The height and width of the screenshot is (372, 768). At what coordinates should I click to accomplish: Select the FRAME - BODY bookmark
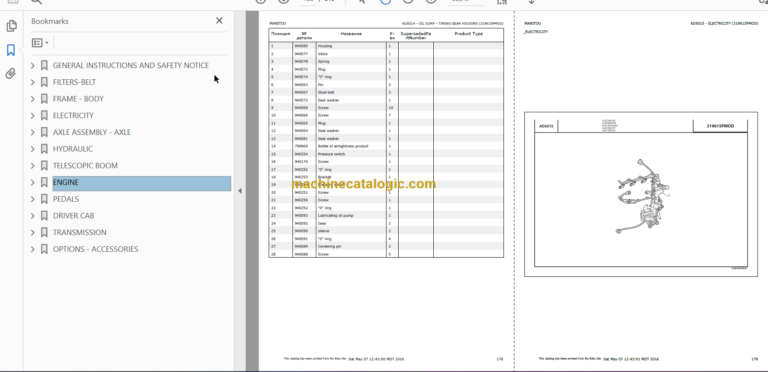click(78, 99)
